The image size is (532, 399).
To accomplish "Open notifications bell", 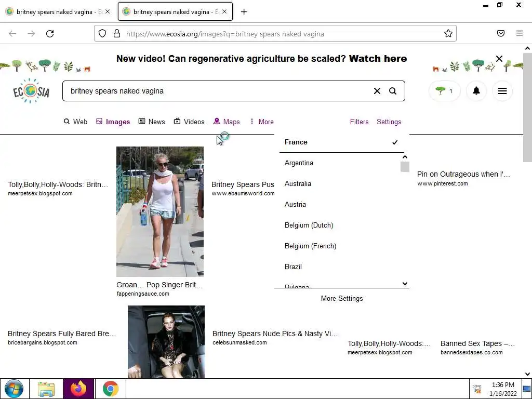I will pos(476,91).
